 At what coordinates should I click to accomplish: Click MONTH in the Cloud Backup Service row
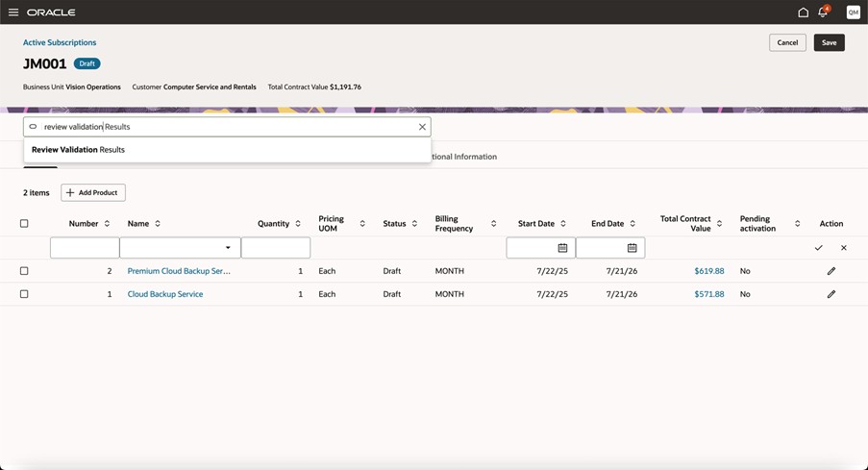(x=450, y=294)
